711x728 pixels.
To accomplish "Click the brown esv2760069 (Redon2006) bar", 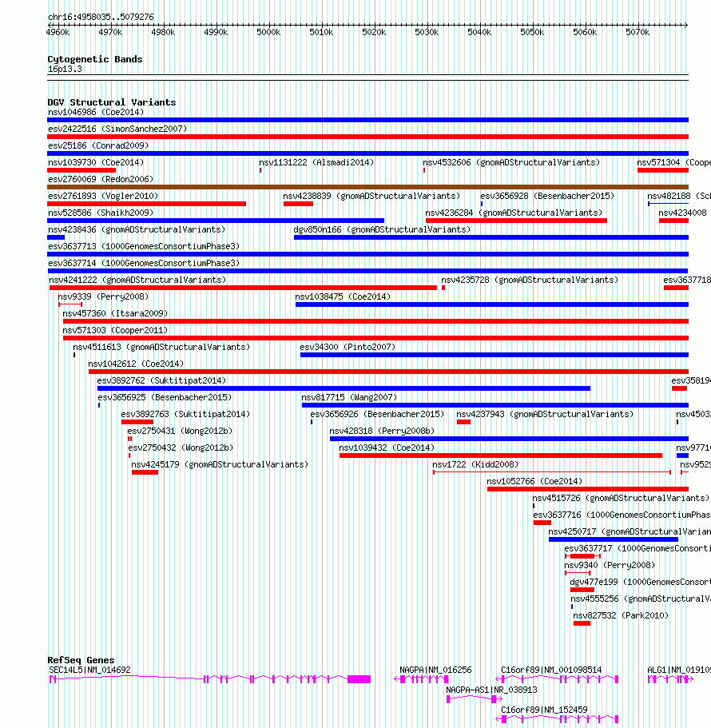I will pos(367,187).
